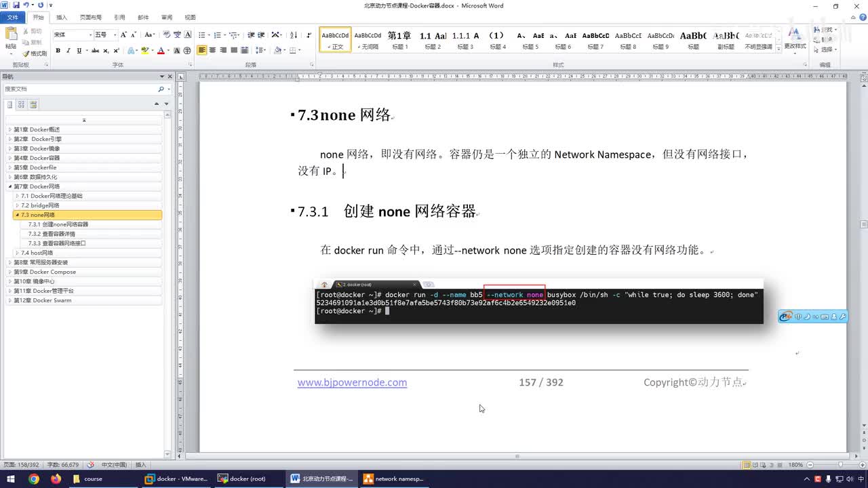Click 更改样式 (Change Styles) button
The height and width of the screenshot is (488, 868).
pyautogui.click(x=795, y=39)
